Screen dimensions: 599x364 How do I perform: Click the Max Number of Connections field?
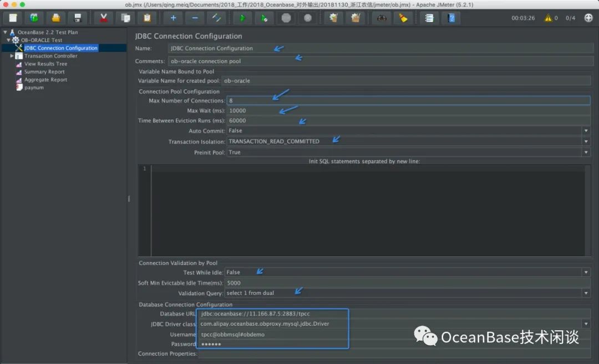tap(408, 101)
